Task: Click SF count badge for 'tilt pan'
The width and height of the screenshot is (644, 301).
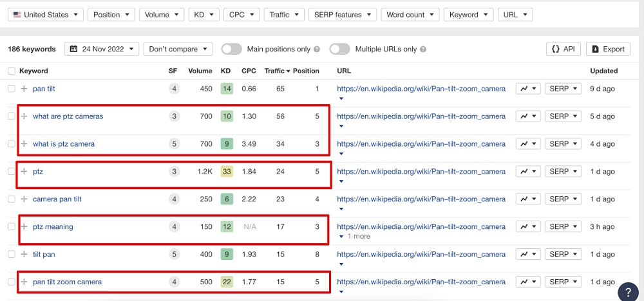Action: point(174,254)
